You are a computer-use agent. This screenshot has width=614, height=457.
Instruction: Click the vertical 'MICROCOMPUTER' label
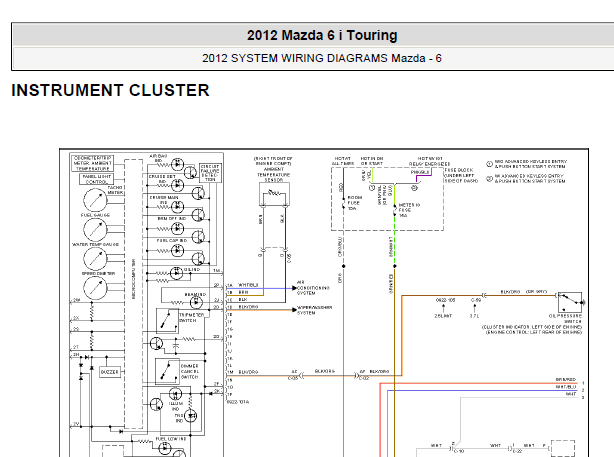click(x=134, y=278)
